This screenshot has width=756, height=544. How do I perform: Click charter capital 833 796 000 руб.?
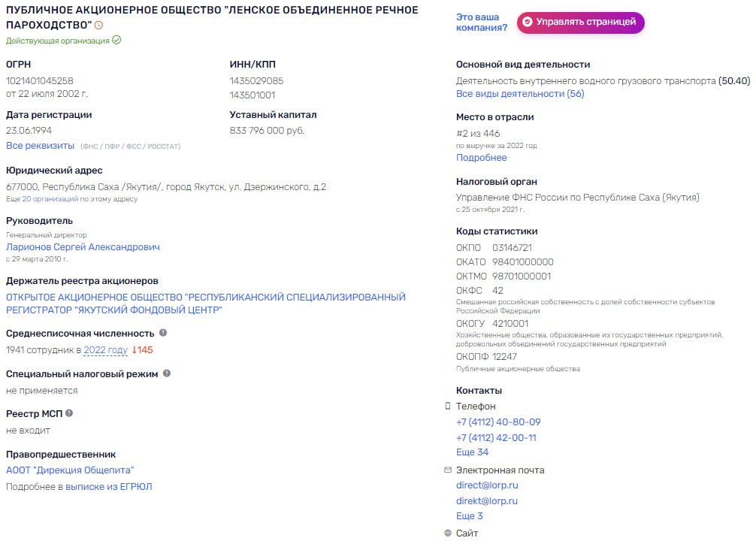267,131
